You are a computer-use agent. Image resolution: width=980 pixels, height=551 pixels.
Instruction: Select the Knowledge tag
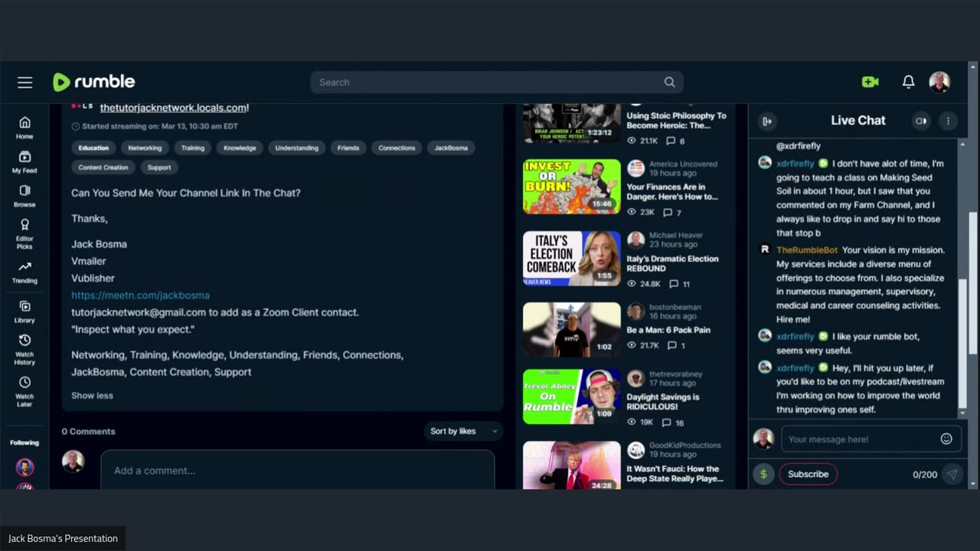coord(240,148)
